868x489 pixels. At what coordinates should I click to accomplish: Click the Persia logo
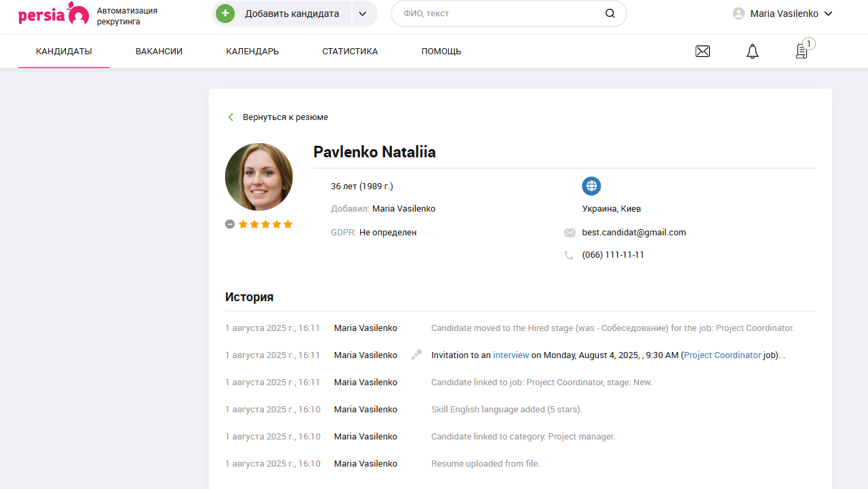(x=54, y=14)
